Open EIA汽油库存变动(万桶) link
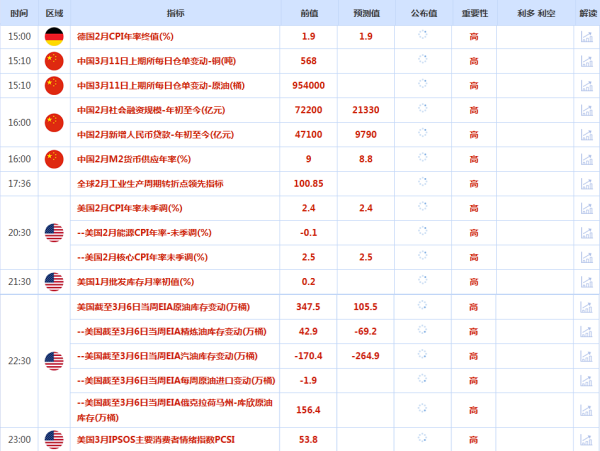The height and width of the screenshot is (451, 600). pos(167,356)
